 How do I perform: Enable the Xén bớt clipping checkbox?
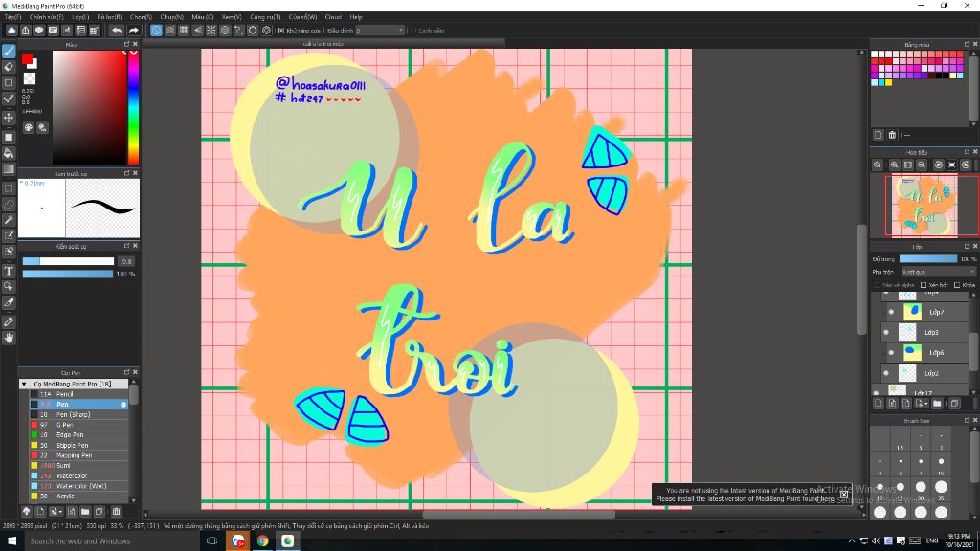tap(924, 285)
